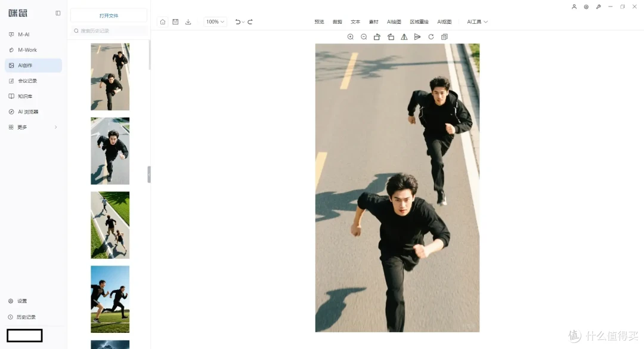Click the home icon in the editor toolbar

click(x=163, y=22)
